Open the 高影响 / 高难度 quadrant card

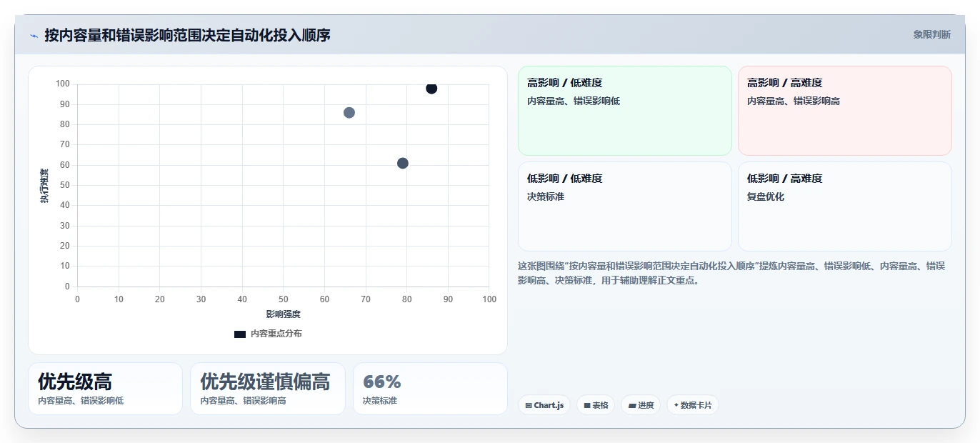tap(845, 111)
